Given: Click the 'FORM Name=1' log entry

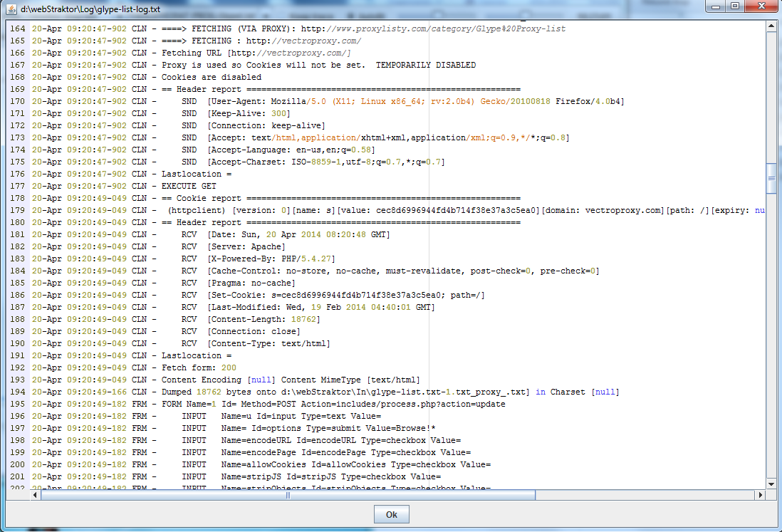Looking at the screenshot, I should pyautogui.click(x=285, y=404).
